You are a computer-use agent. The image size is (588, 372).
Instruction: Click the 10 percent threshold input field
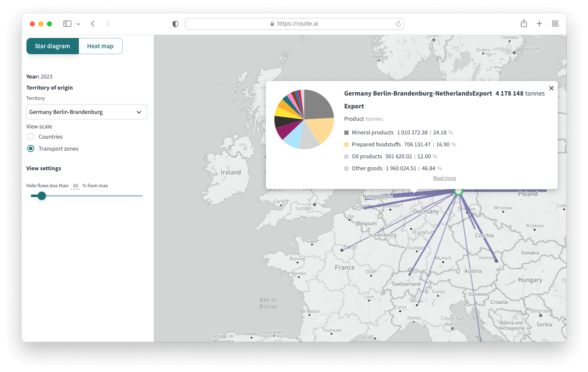[x=76, y=186]
